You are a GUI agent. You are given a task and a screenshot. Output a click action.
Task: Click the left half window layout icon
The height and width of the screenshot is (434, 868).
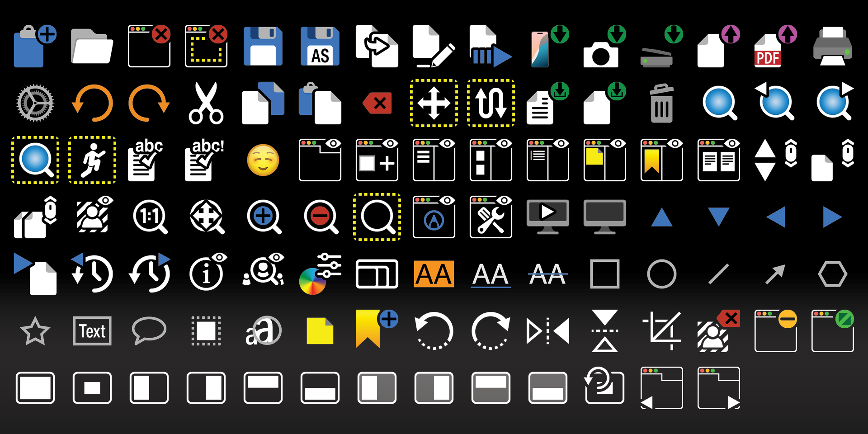pyautogui.click(x=149, y=388)
